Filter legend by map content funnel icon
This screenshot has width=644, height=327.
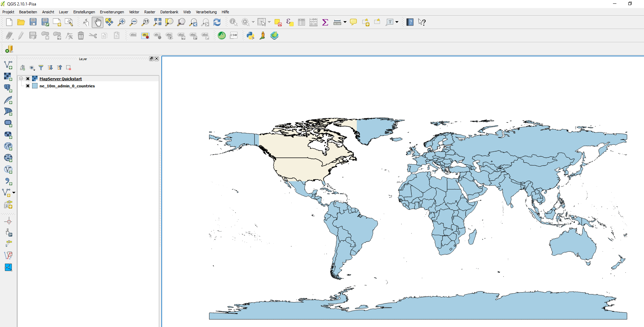41,68
